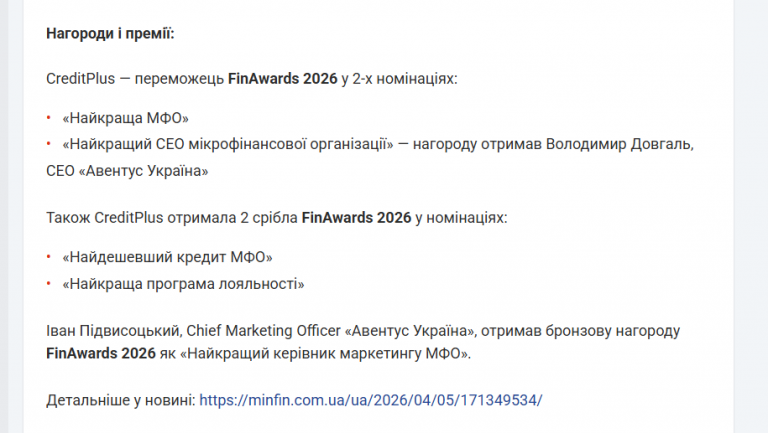Click red bullet beside «Найкраща програма лояльності»

[x=50, y=284]
